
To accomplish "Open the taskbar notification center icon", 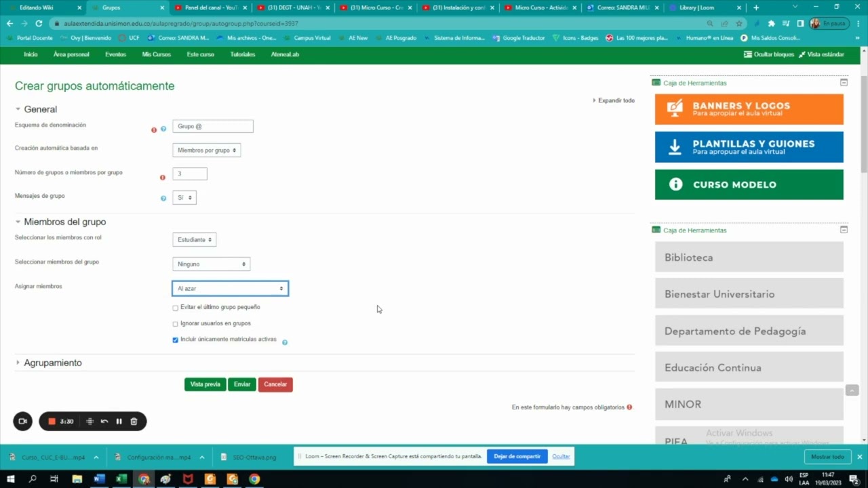I will [854, 479].
